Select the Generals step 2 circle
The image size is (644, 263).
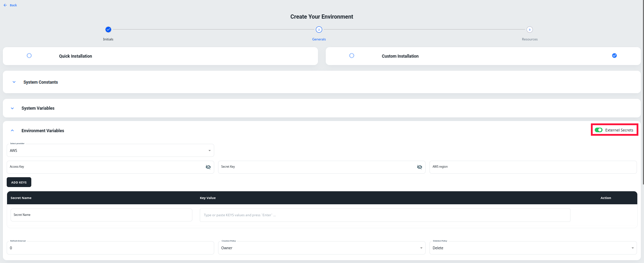(x=319, y=30)
